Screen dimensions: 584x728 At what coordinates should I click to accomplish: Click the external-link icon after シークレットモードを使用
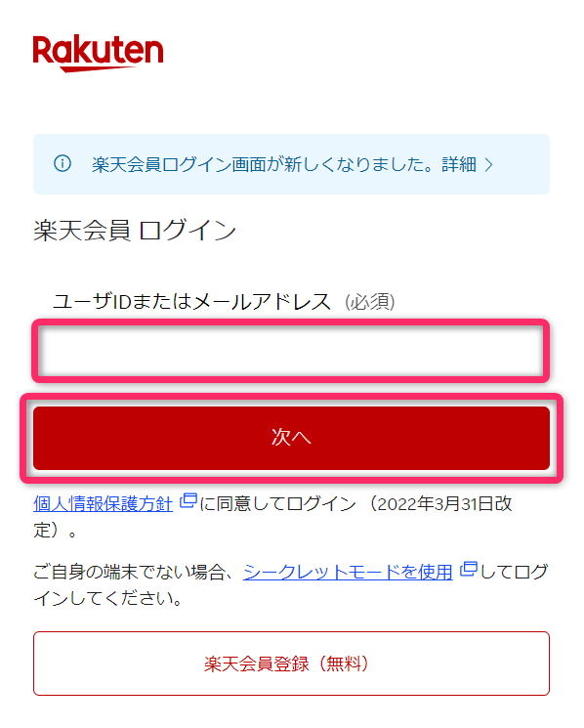click(x=469, y=570)
